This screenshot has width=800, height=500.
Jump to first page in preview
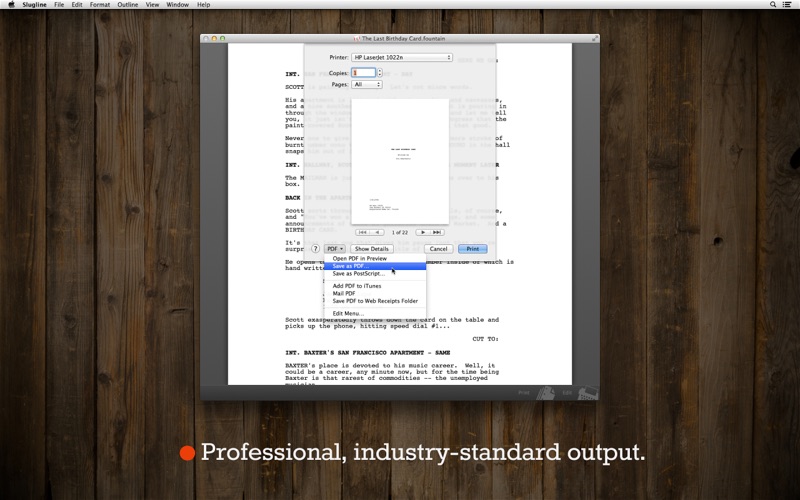tap(363, 232)
